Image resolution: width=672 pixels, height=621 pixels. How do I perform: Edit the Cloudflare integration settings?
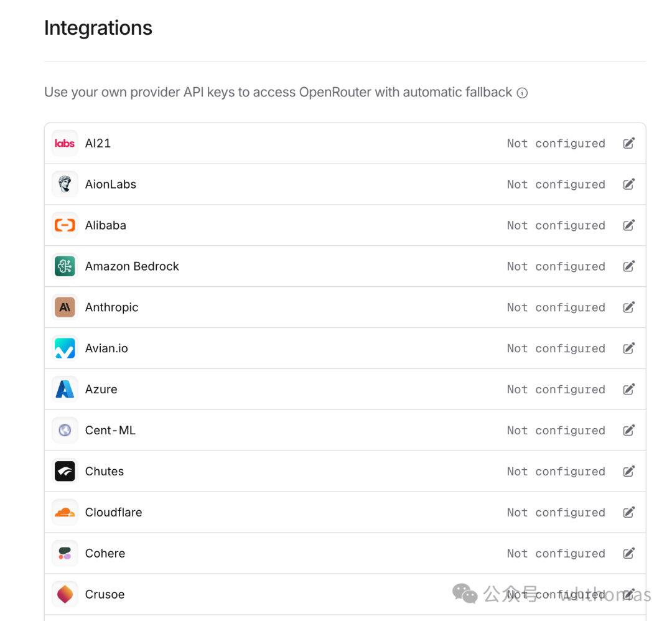pyautogui.click(x=628, y=512)
